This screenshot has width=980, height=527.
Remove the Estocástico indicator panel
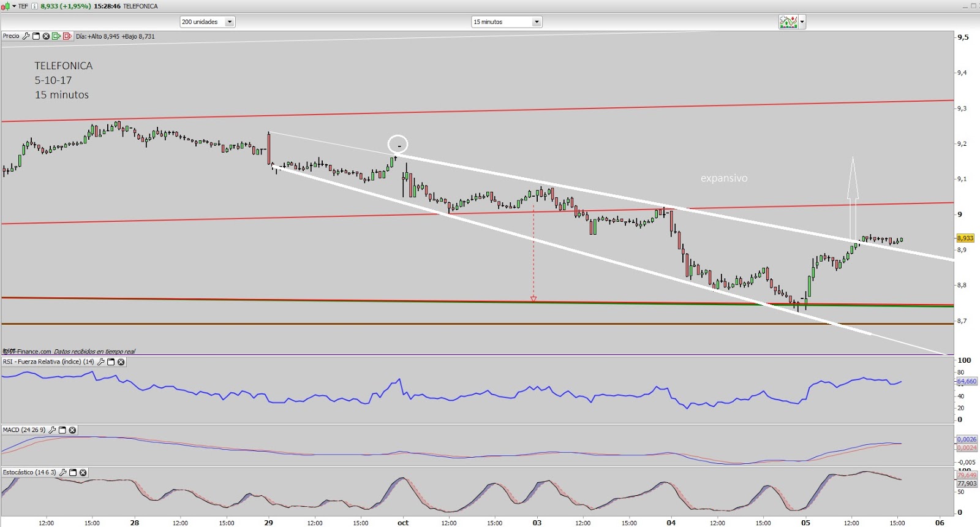point(83,472)
